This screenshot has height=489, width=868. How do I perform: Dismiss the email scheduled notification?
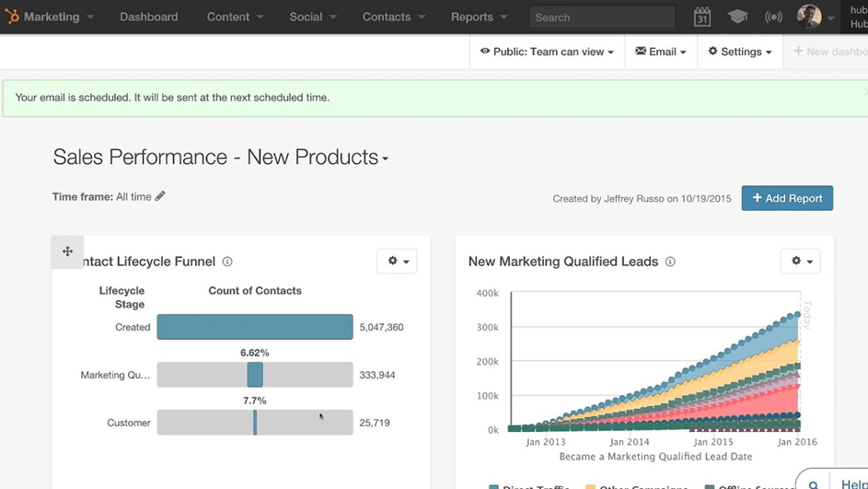tap(865, 91)
